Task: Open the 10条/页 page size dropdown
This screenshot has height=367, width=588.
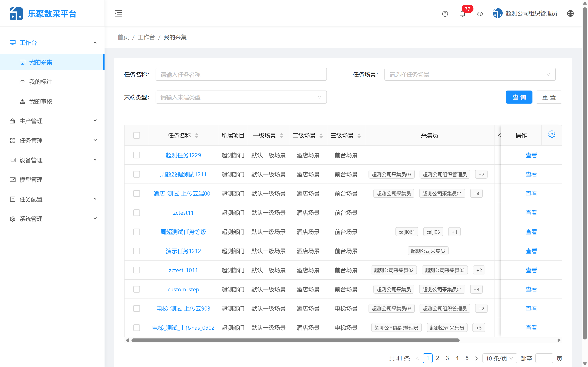Action: click(x=500, y=358)
